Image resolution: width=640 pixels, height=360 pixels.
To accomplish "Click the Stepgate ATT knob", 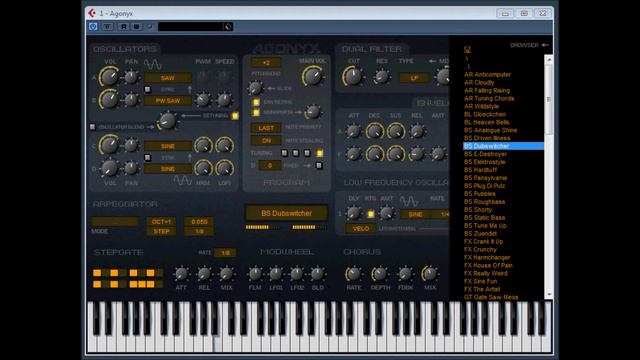I will [181, 274].
